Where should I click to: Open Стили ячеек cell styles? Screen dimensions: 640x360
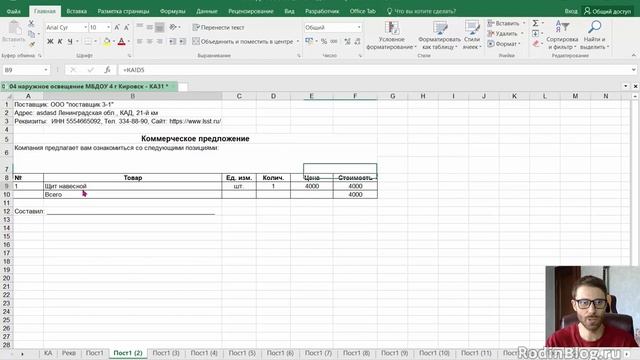pyautogui.click(x=472, y=35)
